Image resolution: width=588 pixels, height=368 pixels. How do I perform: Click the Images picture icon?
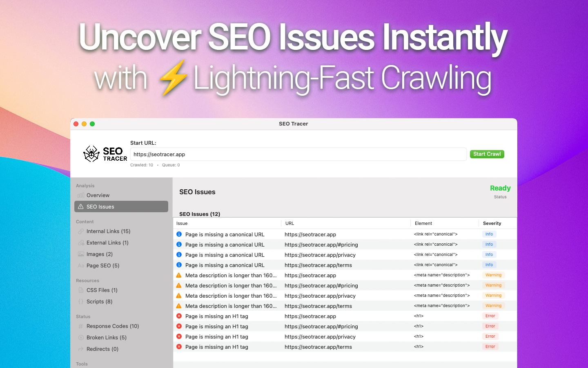tap(81, 254)
